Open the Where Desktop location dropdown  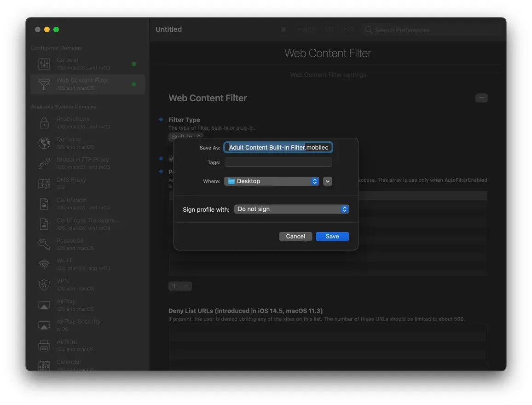[272, 181]
